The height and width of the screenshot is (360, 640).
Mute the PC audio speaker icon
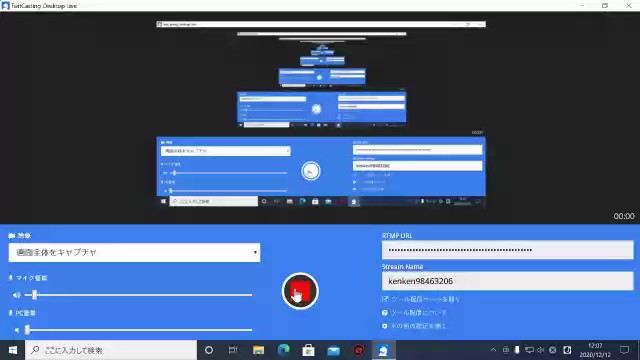point(16,330)
